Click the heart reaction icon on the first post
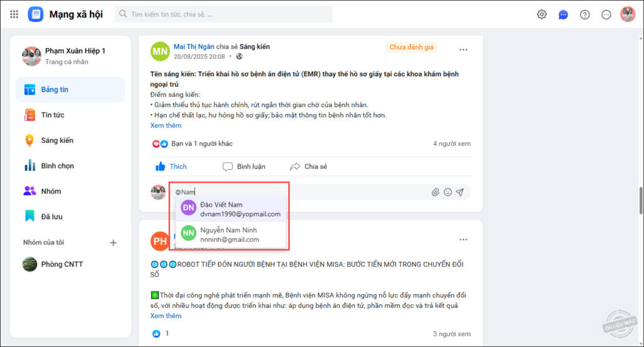This screenshot has height=347, width=644. click(156, 144)
